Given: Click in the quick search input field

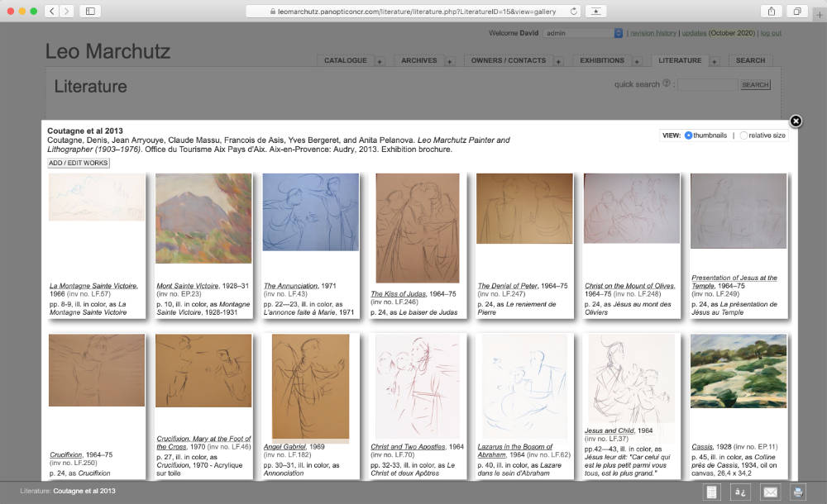Looking at the screenshot, I should click(x=708, y=84).
